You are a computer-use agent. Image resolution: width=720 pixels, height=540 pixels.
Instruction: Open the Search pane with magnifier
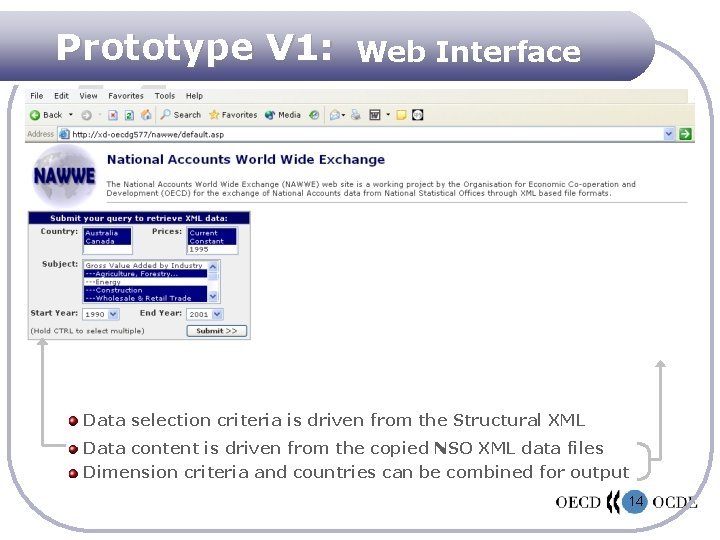tap(180, 115)
